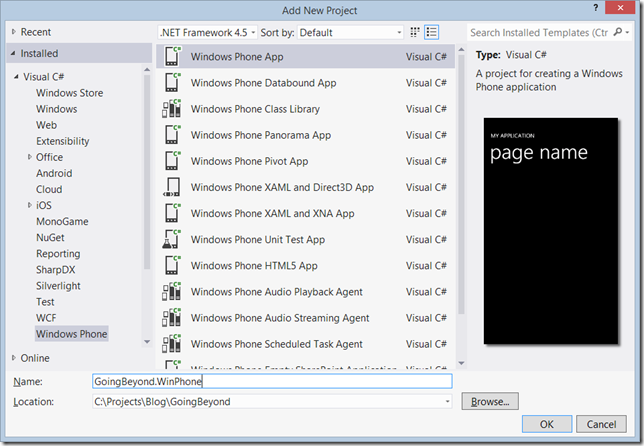
Task: Click the Windows Phone Unit Test App icon
Action: (x=172, y=239)
